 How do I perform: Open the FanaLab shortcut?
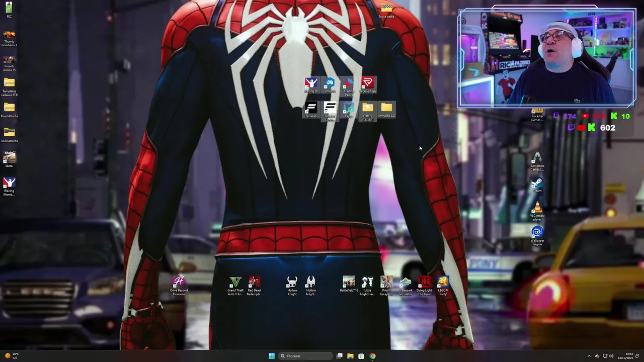[x=311, y=110]
